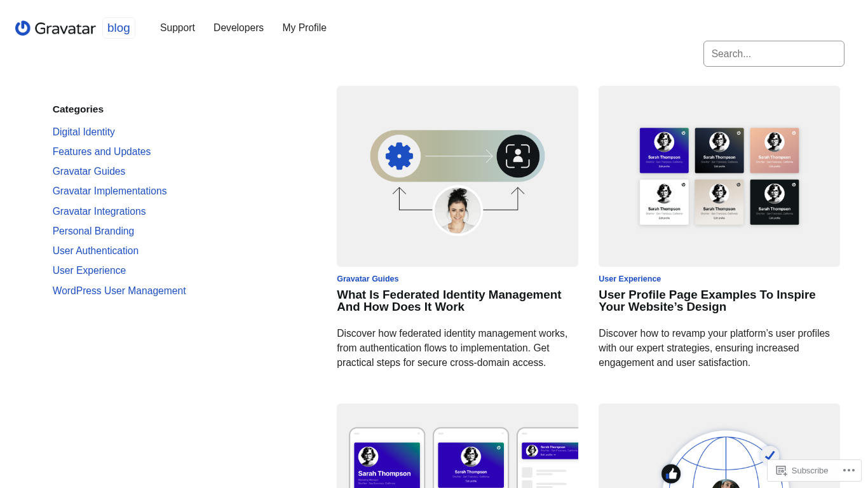Click the User Profile Page Examples thumbnail
Viewport: 868px width, 488px height.
point(719,176)
